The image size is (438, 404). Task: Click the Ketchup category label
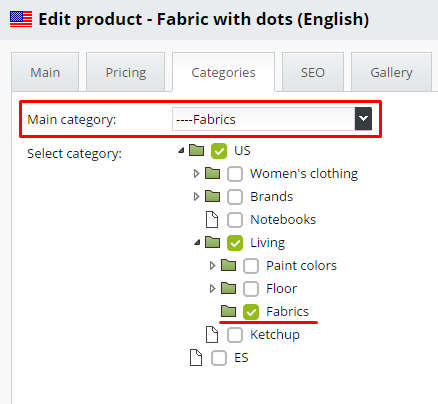(x=275, y=335)
